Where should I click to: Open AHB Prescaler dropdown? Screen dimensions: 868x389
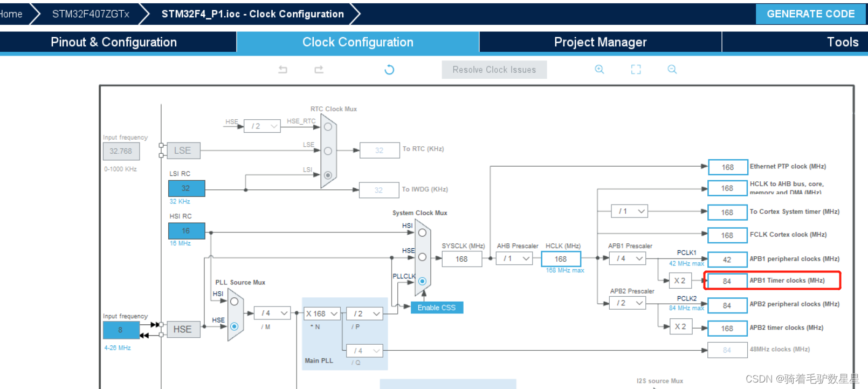click(515, 258)
